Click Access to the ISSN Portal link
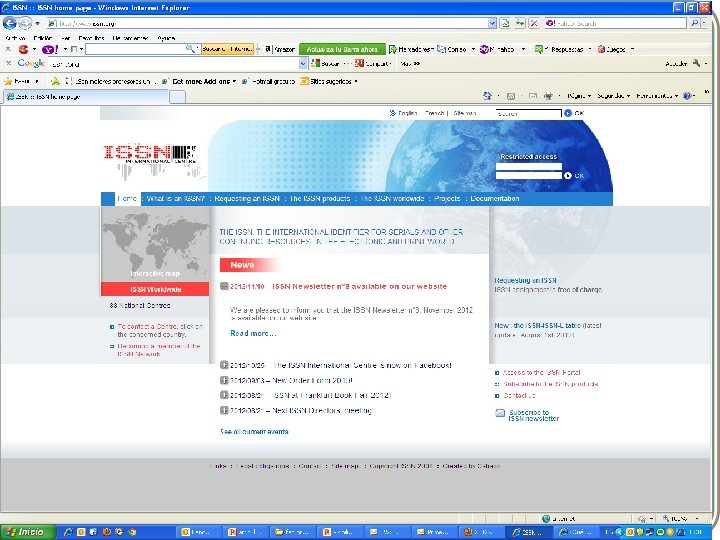Screen dimensions: 720x540 541,372
